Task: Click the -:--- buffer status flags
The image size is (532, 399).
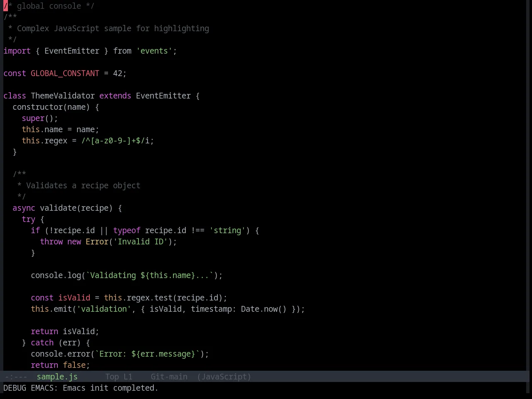Action: [x=16, y=377]
